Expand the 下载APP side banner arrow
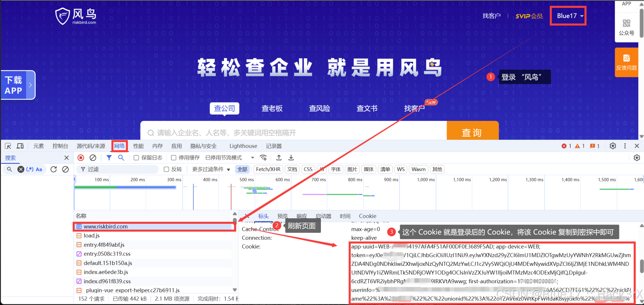 (x=30, y=85)
